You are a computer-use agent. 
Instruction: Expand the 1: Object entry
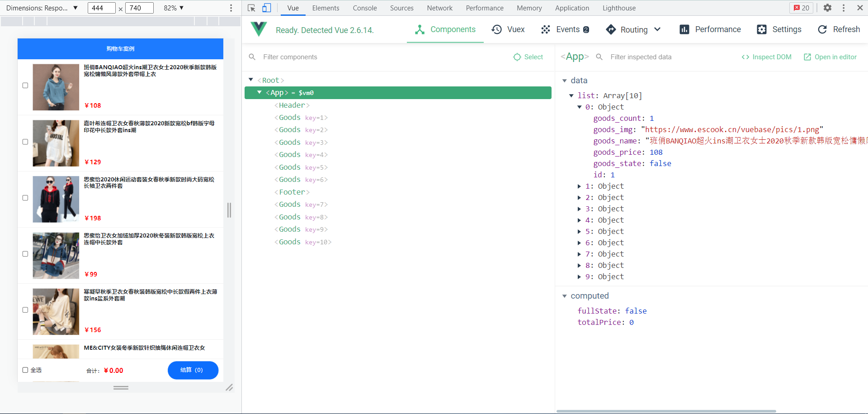coord(580,186)
